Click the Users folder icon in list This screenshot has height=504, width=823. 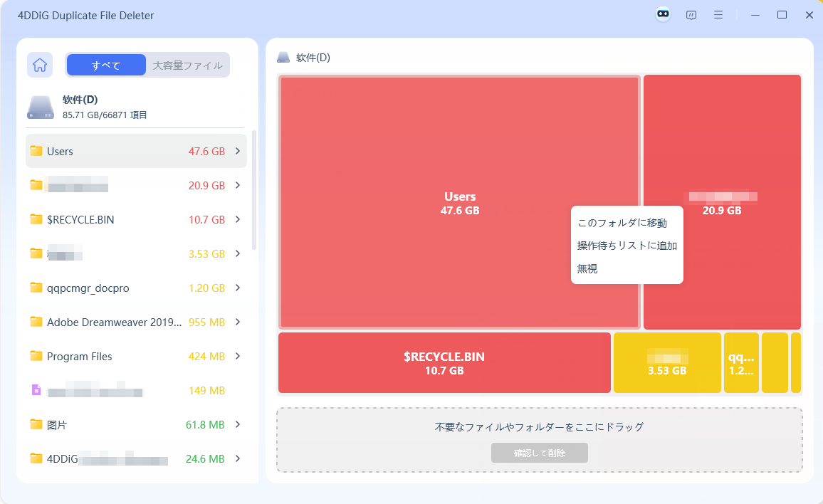[x=36, y=151]
